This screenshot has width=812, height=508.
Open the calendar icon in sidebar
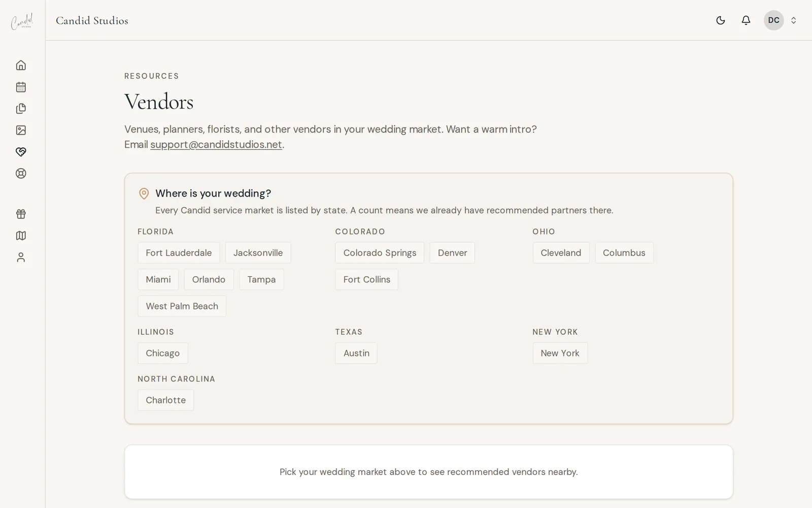point(21,87)
